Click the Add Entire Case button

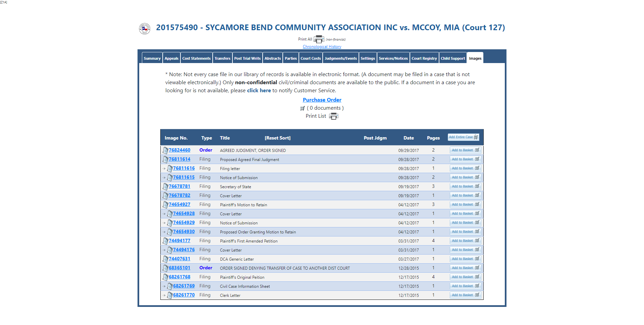click(464, 137)
